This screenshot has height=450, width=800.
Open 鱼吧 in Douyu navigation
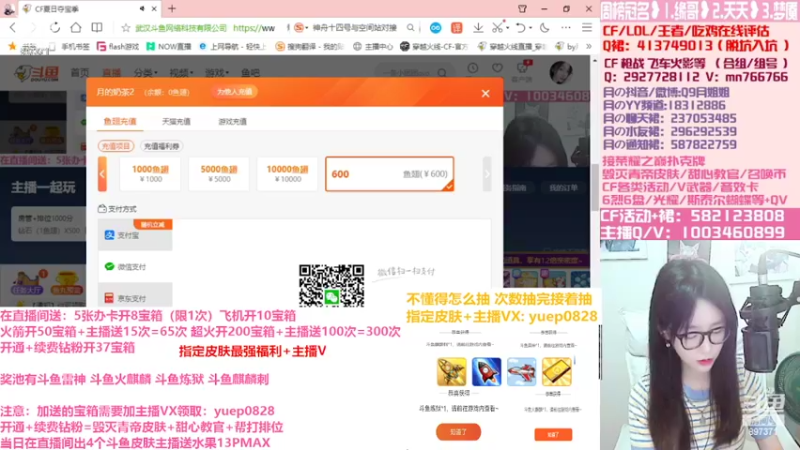[250, 73]
